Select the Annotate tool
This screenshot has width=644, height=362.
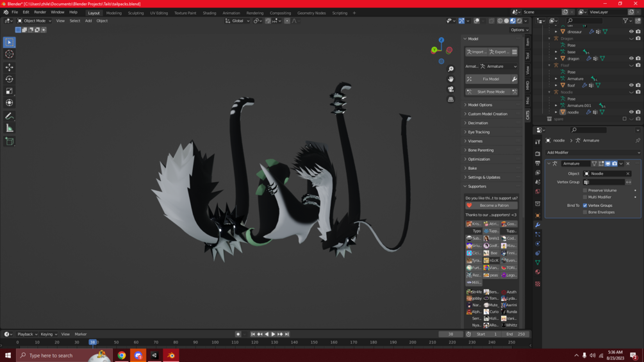(9, 116)
